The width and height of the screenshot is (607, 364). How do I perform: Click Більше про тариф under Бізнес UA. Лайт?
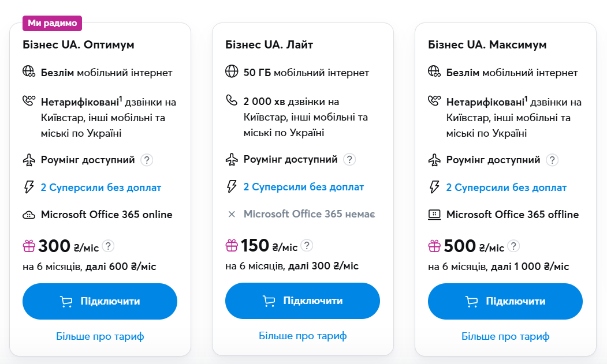(x=303, y=335)
